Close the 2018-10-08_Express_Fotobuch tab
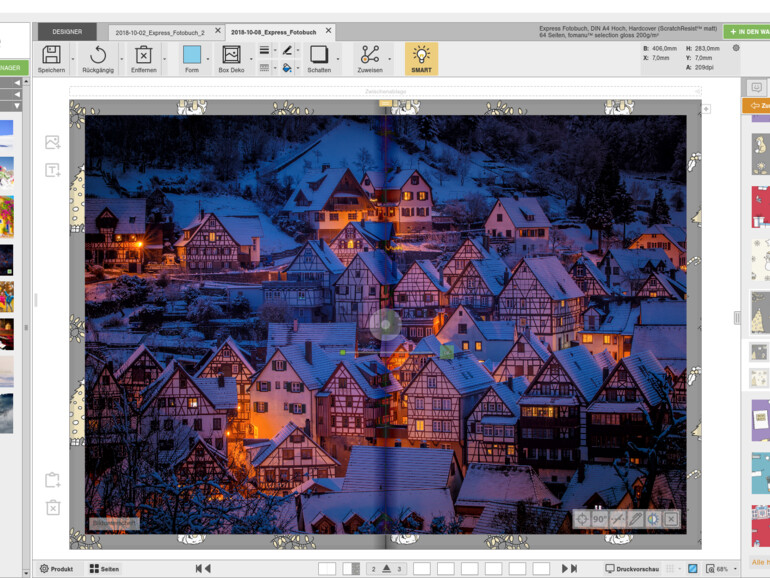Image resolution: width=770 pixels, height=578 pixels. pos(329,30)
